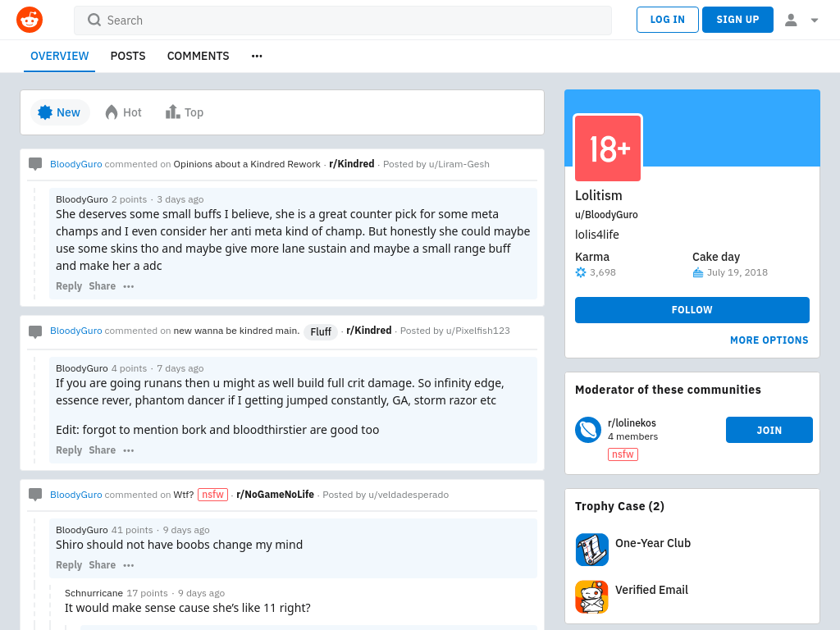Viewport: 840px width, 630px height.
Task: Click the search magnifier icon
Action: [94, 20]
